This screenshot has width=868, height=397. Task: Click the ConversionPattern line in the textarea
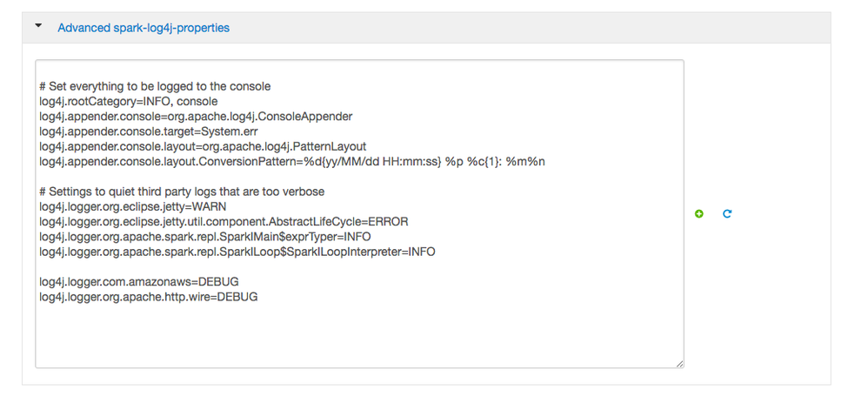tap(292, 161)
